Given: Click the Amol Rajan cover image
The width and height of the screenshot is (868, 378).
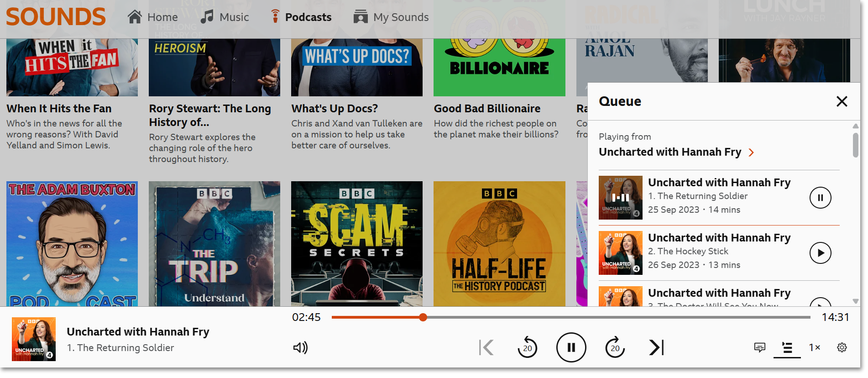Looking at the screenshot, I should 642,60.
